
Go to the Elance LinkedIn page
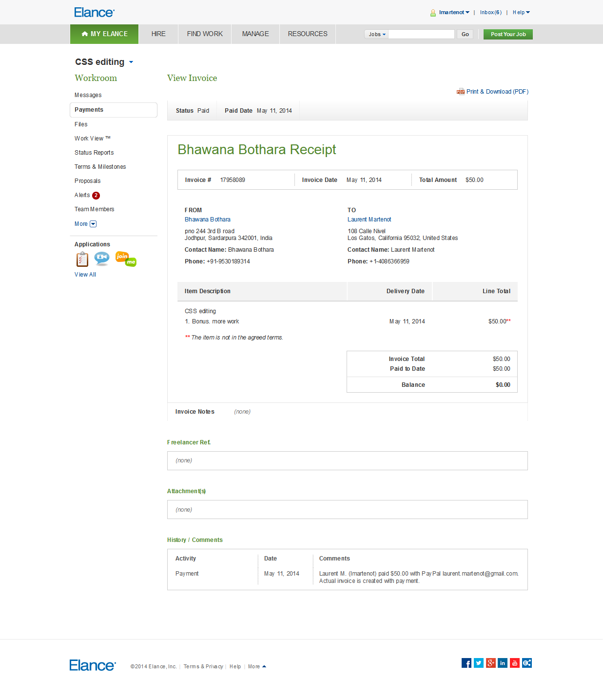coord(503,663)
